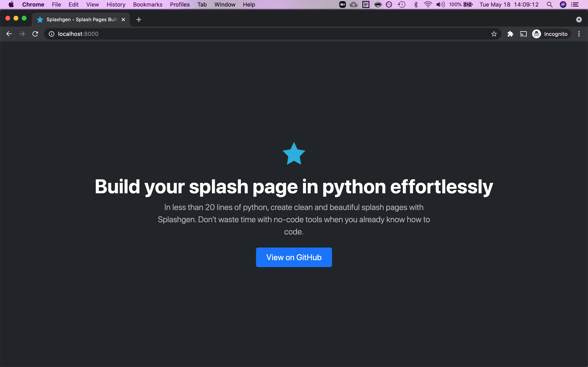Click the reload/refresh page icon
Viewport: 588px width, 367px height.
pos(36,34)
